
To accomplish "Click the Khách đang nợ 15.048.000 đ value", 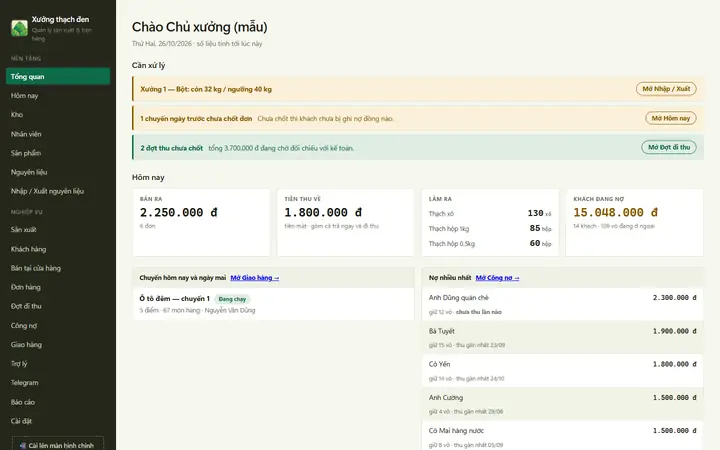I will (x=615, y=213).
